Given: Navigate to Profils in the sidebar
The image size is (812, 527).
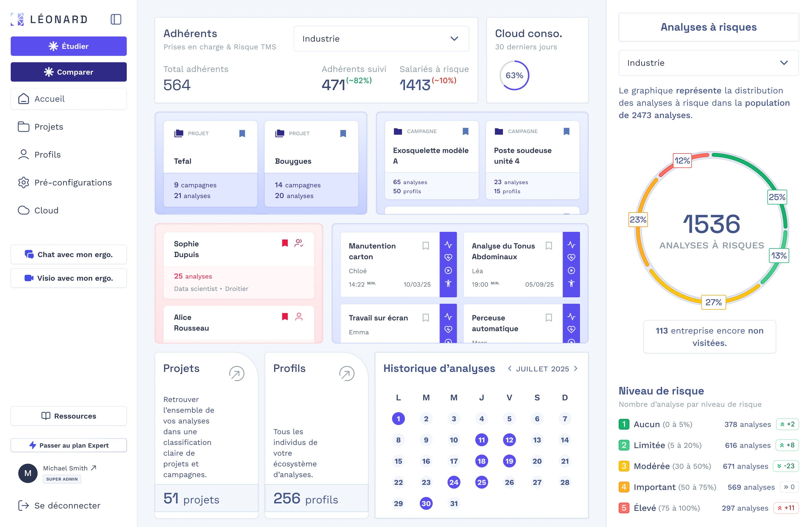Looking at the screenshot, I should coord(68,155).
